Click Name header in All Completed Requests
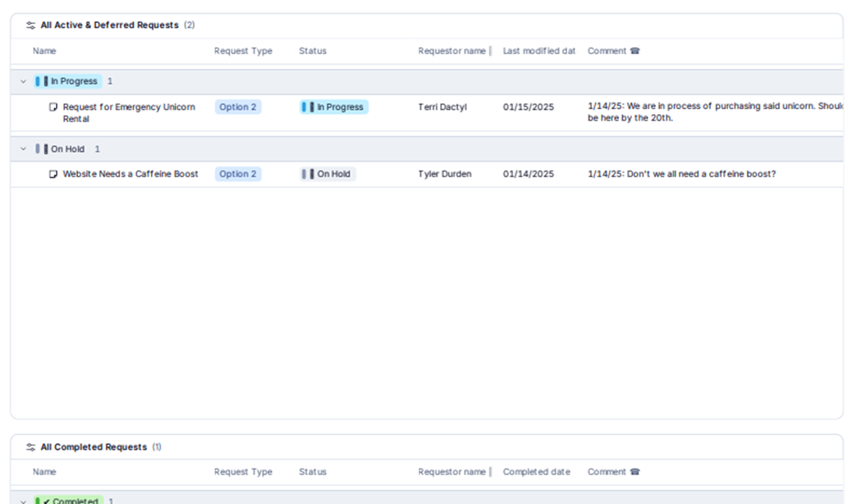Viewport: 852px width, 504px height. (44, 472)
